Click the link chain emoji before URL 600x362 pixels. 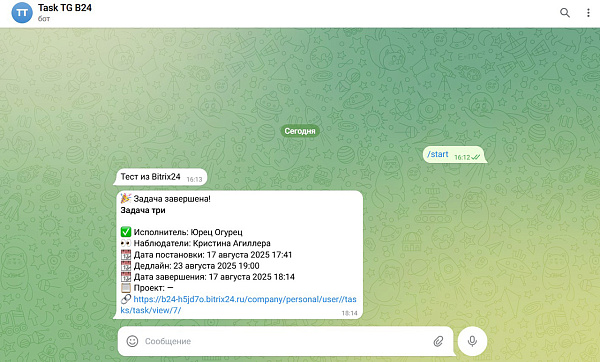(126, 299)
